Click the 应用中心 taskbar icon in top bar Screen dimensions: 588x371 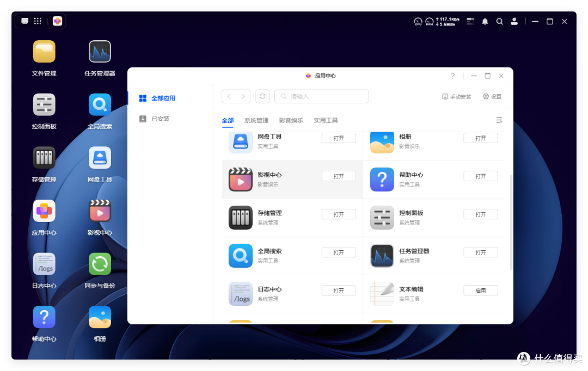tap(57, 21)
